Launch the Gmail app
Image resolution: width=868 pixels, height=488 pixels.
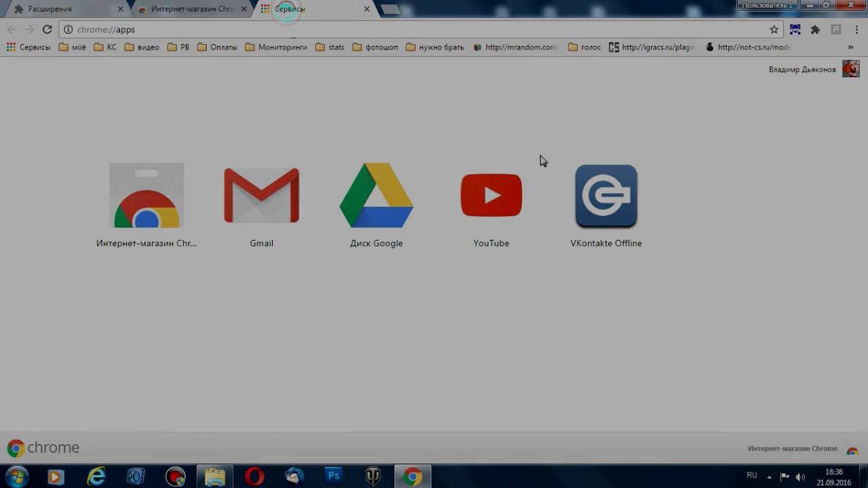coord(261,196)
